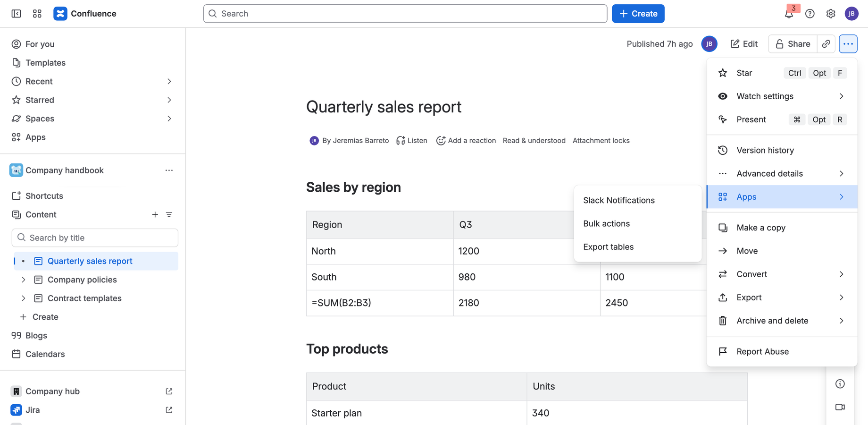Choose Make a copy from the menu

(x=782, y=228)
